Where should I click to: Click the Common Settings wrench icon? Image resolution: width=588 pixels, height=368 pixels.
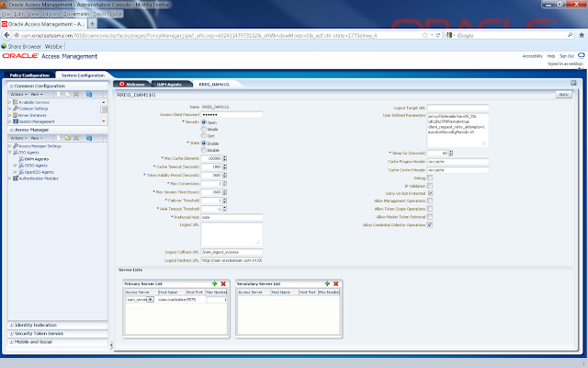point(16,109)
